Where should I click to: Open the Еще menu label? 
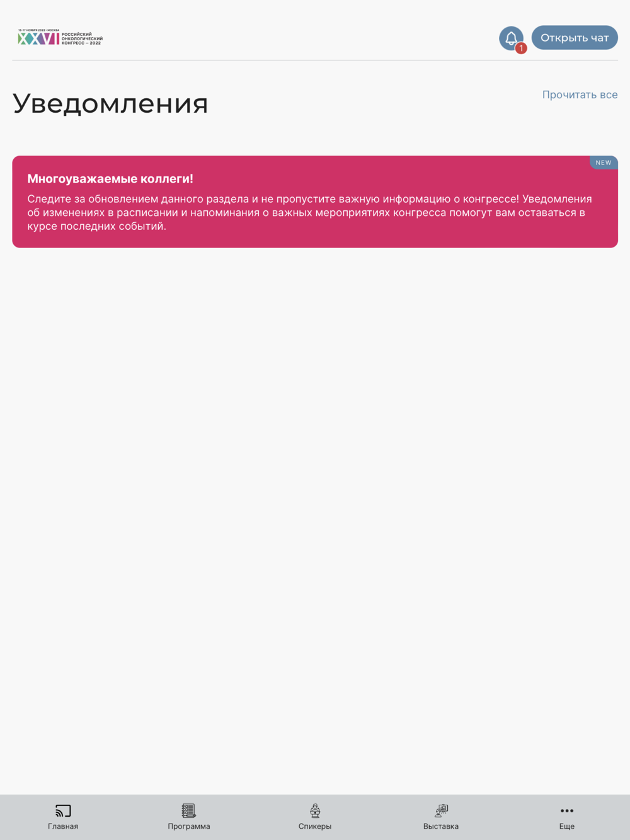[567, 826]
